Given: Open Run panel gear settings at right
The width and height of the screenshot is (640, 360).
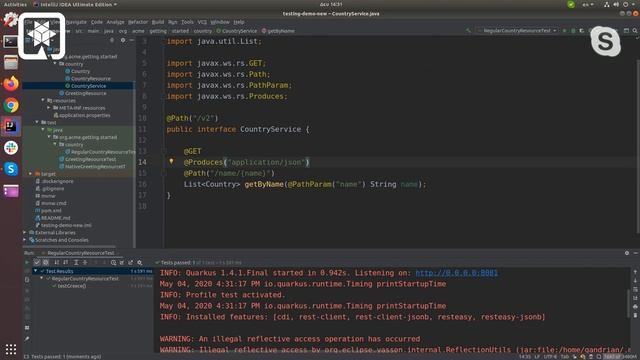Looking at the screenshot, I should pyautogui.click(x=627, y=253).
